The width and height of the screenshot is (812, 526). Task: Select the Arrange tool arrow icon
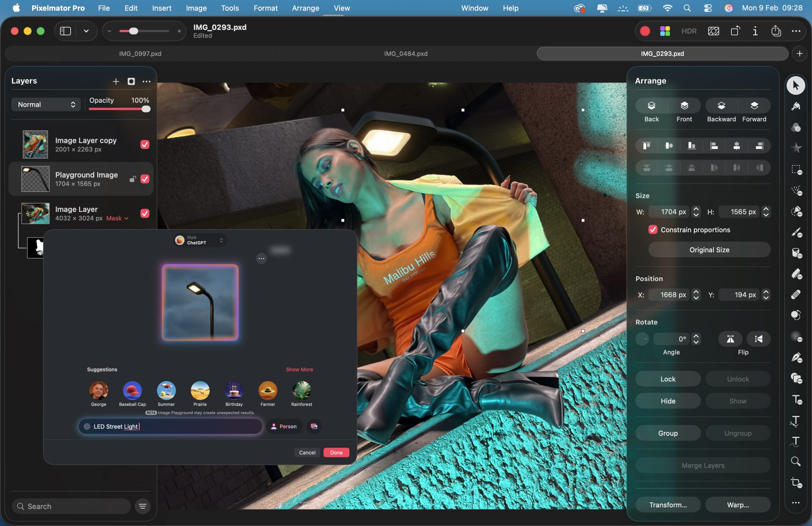coord(797,86)
